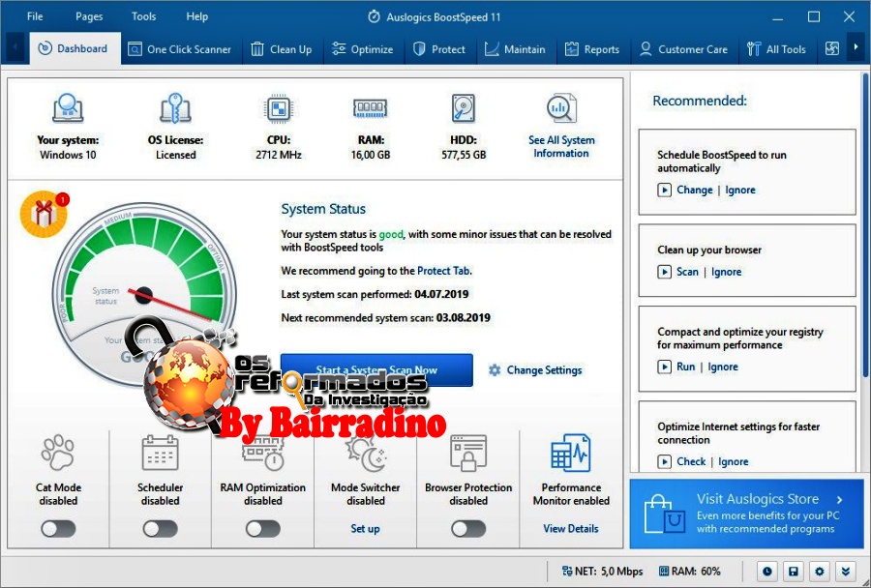Screen dimensions: 871x588
Task: Click the play icon beside Scan
Action: [x=664, y=272]
